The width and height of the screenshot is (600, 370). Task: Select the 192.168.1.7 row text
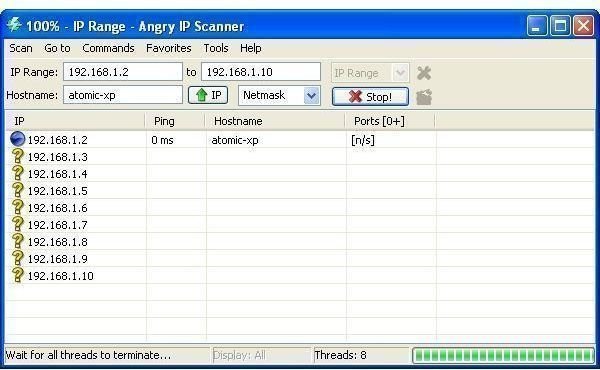pos(57,225)
